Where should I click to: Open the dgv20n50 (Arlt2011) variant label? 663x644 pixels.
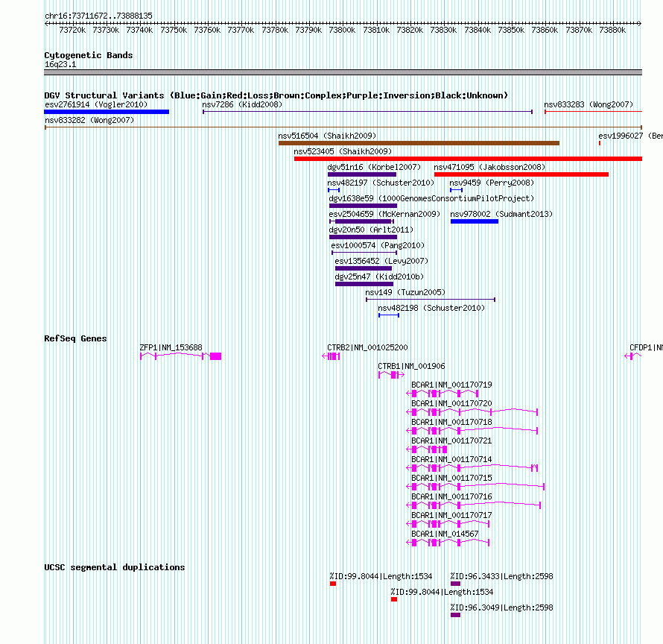(x=371, y=230)
